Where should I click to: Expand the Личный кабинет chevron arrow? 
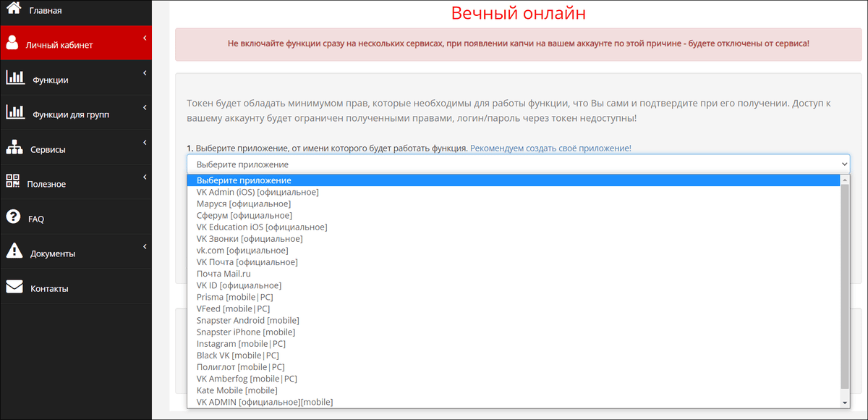(x=145, y=38)
